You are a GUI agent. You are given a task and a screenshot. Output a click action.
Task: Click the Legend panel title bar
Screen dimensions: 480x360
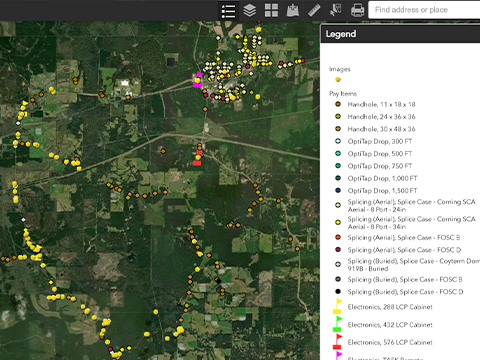[400, 34]
